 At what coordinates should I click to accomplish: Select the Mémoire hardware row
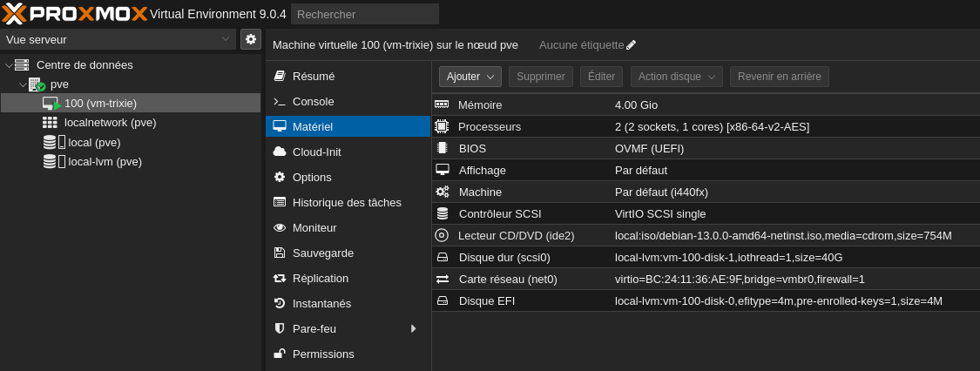point(706,105)
